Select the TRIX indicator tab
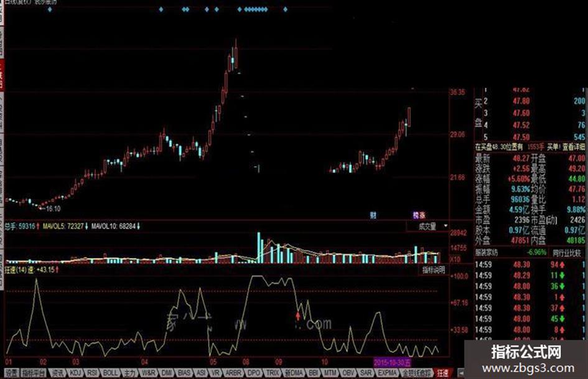Screen dimensions: 588x379 click(x=273, y=373)
